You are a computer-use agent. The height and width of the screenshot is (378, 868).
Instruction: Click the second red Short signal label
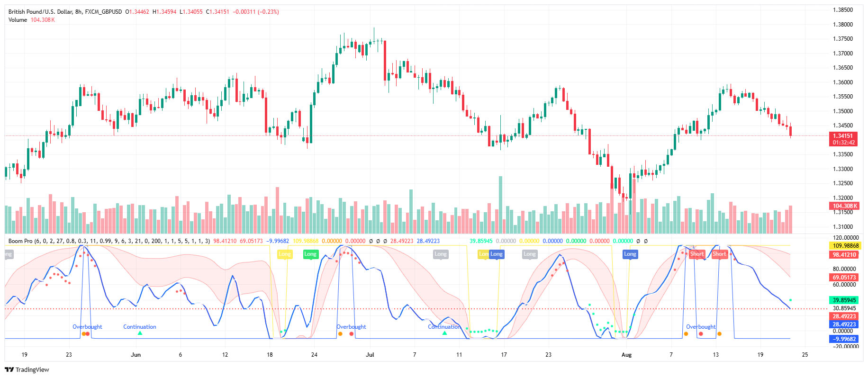pos(719,254)
